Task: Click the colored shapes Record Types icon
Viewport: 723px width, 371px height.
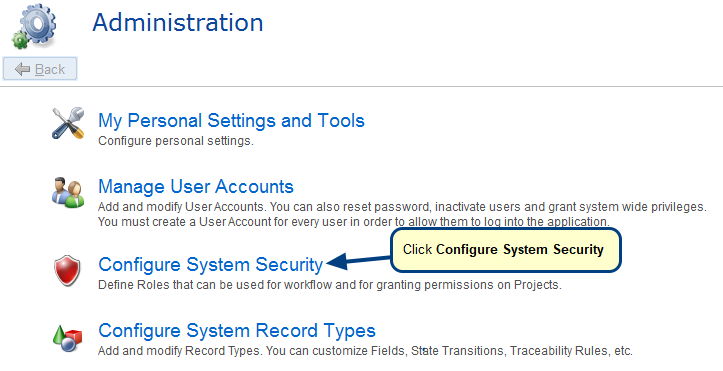Action: tap(67, 339)
